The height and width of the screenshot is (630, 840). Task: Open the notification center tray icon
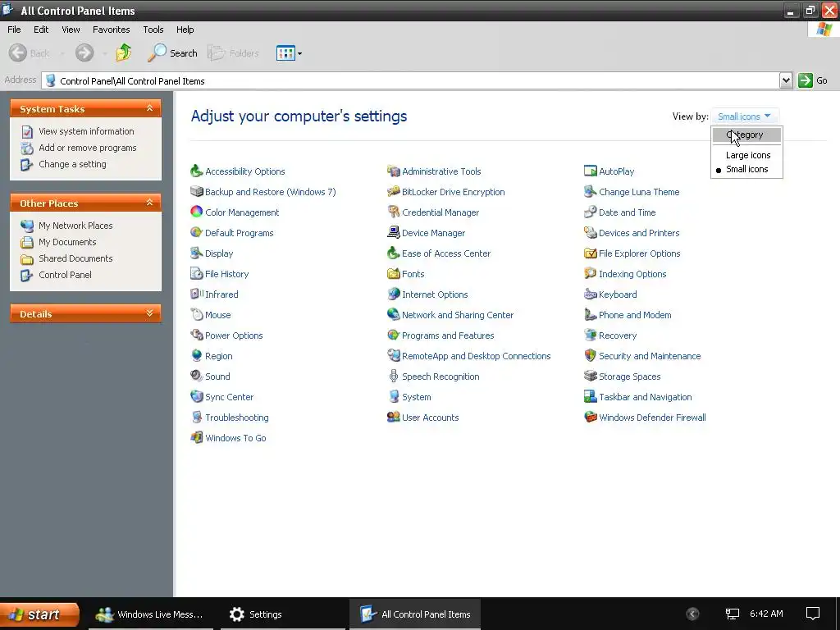tap(813, 614)
